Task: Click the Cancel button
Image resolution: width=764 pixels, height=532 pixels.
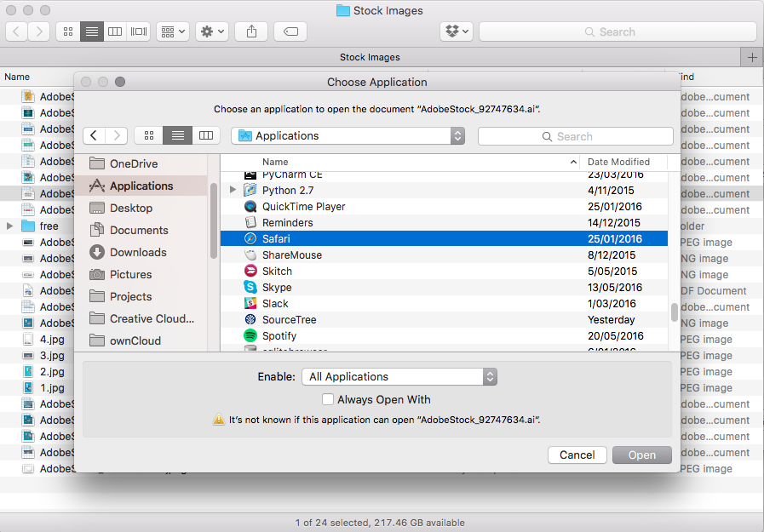Action: (577, 455)
